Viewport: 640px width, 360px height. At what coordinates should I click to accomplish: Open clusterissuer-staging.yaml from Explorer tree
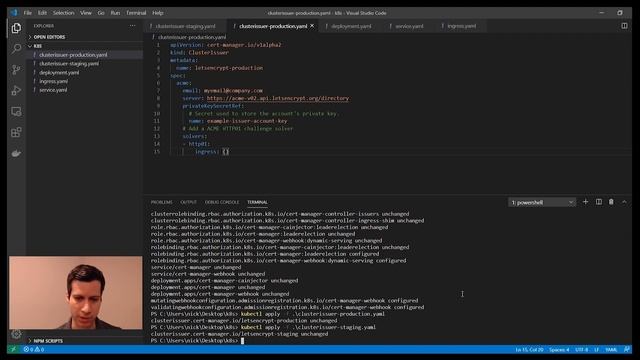point(69,64)
